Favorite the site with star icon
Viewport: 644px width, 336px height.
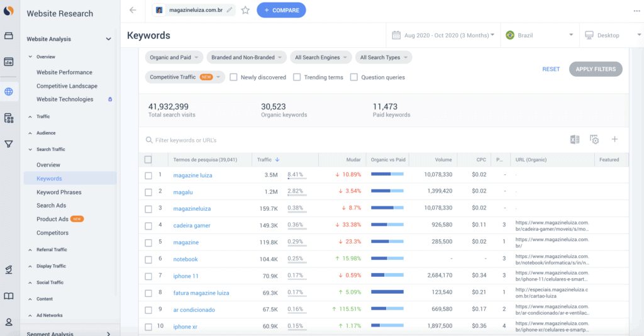pyautogui.click(x=245, y=10)
